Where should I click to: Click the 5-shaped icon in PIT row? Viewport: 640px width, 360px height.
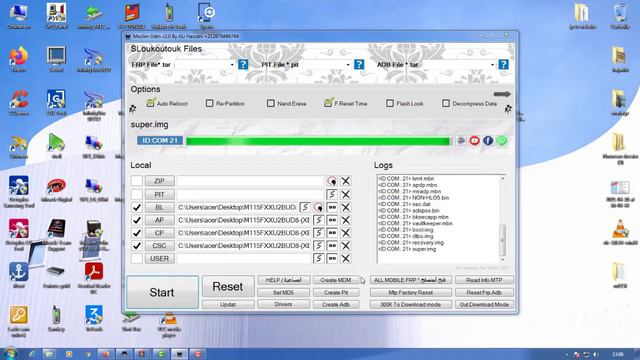coord(332,194)
